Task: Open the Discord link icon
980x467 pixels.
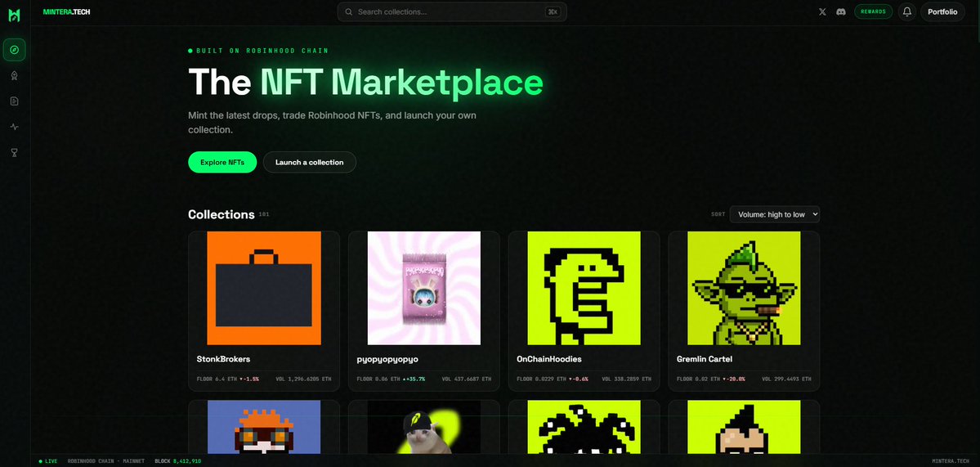Action: coord(840,12)
